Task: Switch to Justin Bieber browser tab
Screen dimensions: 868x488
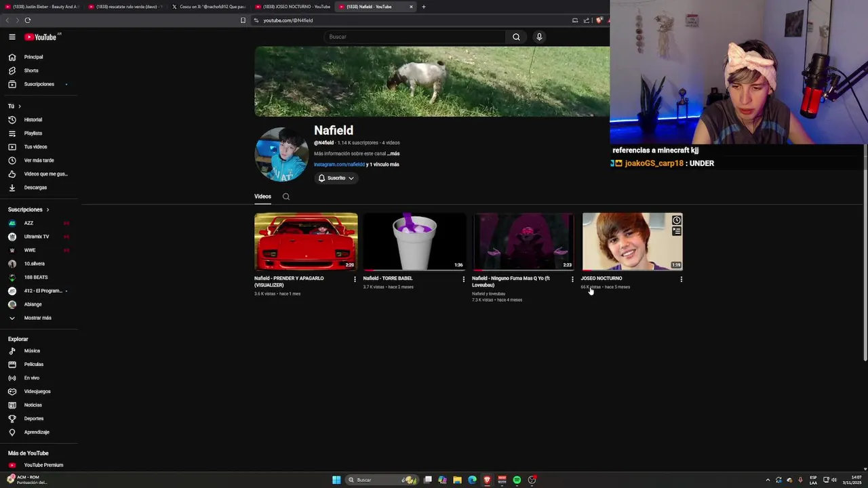Action: pos(42,7)
